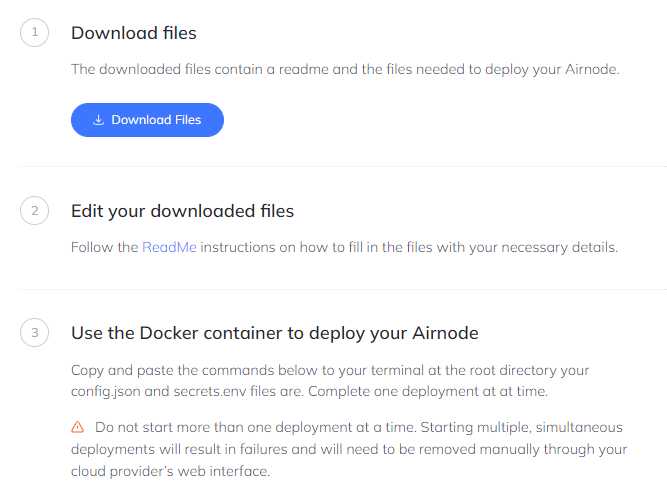Select the step 3 circle indicator

tap(34, 334)
